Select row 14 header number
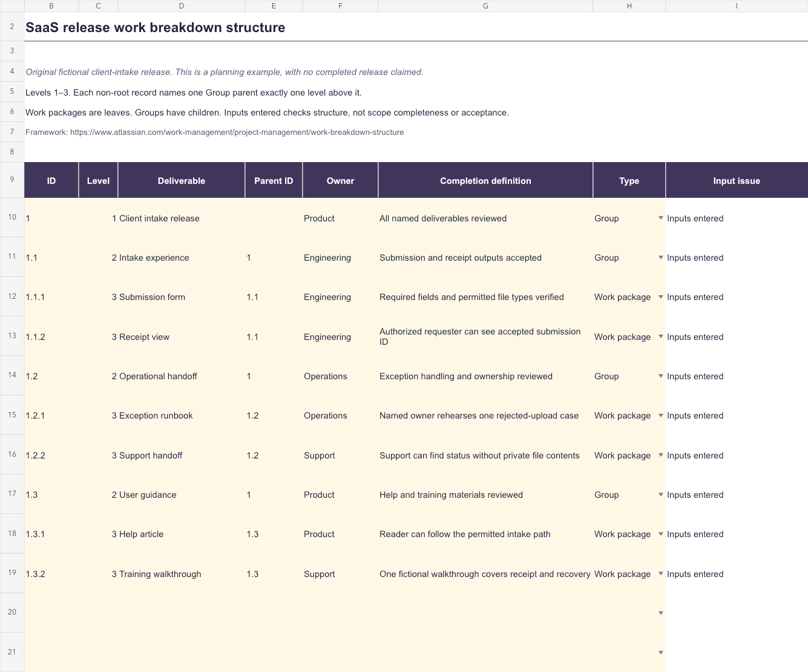The image size is (808, 672). pos(12,375)
